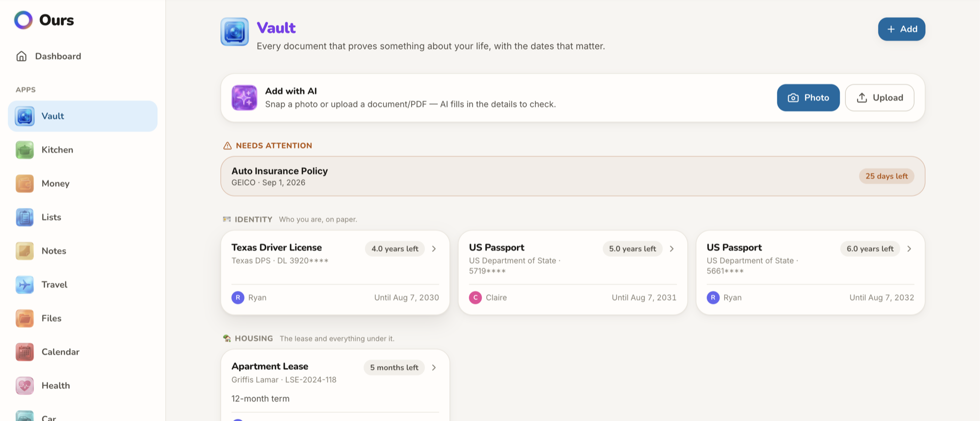This screenshot has width=980, height=421.
Task: Open the Notes app icon
Action: pyautogui.click(x=24, y=251)
